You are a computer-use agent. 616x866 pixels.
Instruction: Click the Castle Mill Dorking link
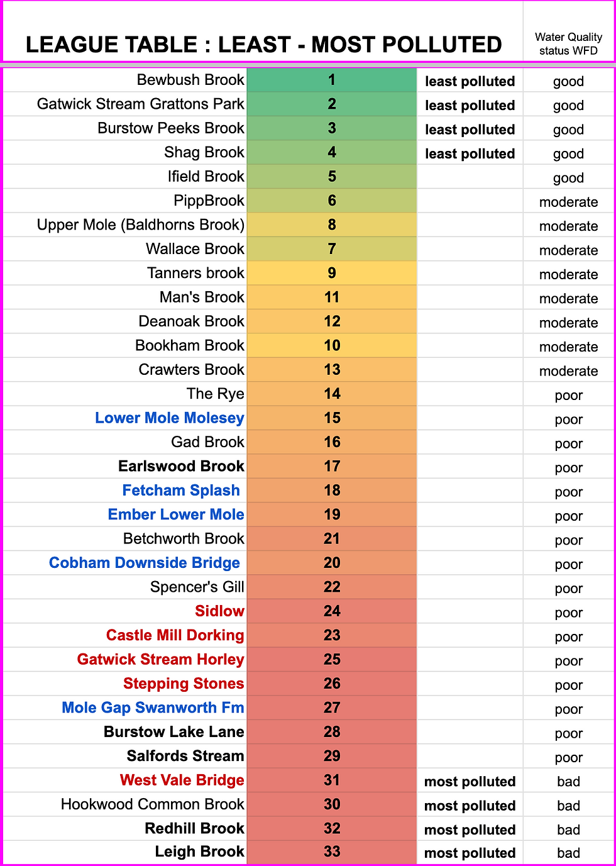tap(175, 635)
